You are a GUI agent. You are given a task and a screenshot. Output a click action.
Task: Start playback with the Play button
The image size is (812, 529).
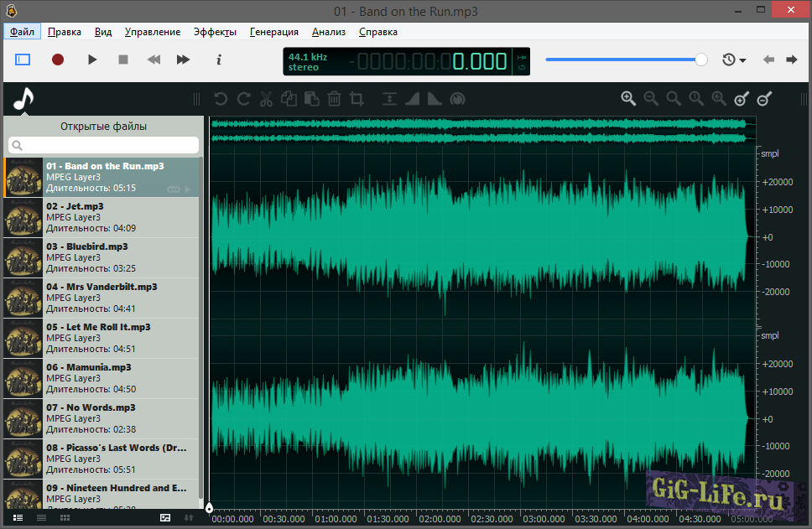tap(92, 60)
